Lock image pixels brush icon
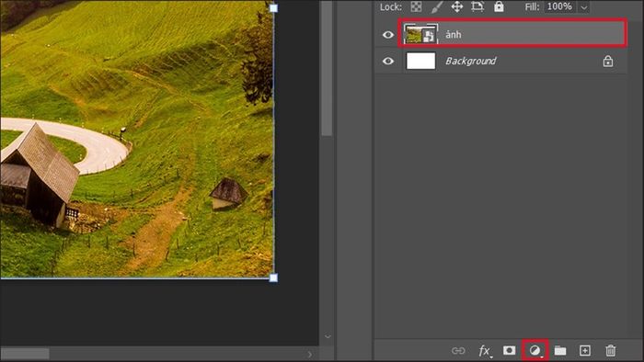 tap(437, 6)
